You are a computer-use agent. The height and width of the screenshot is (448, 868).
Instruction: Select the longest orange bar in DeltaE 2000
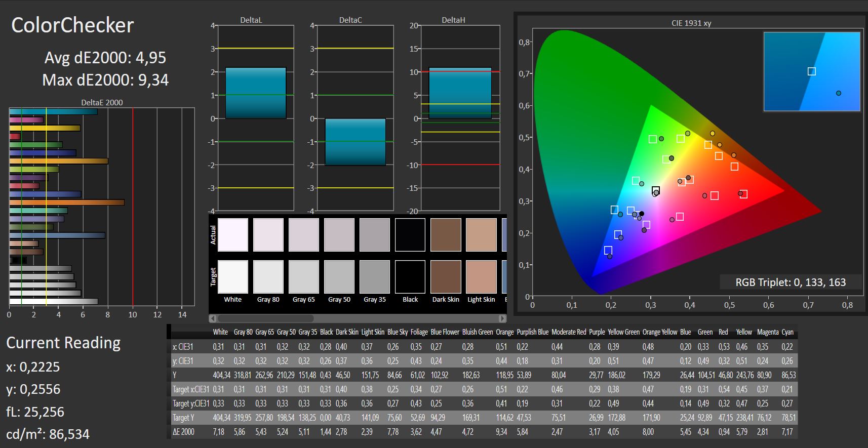point(66,202)
